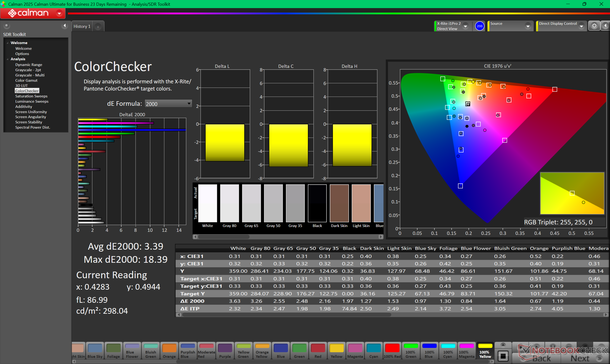Select the 100% Cyan patch
The width and height of the screenshot is (610, 364).
click(448, 351)
